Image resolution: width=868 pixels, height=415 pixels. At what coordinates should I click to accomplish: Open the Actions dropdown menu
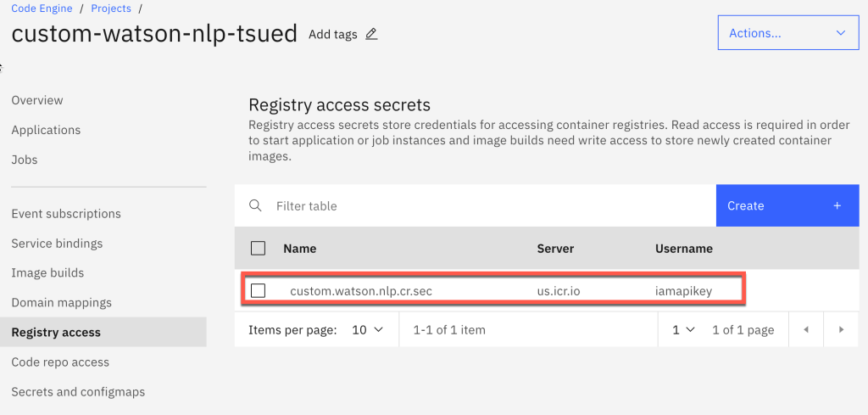coord(787,33)
